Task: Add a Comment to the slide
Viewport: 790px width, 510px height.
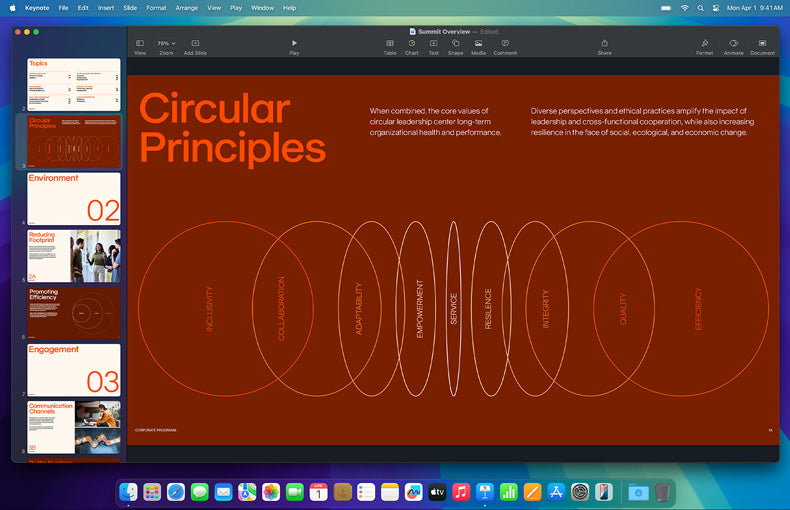Action: (x=505, y=44)
